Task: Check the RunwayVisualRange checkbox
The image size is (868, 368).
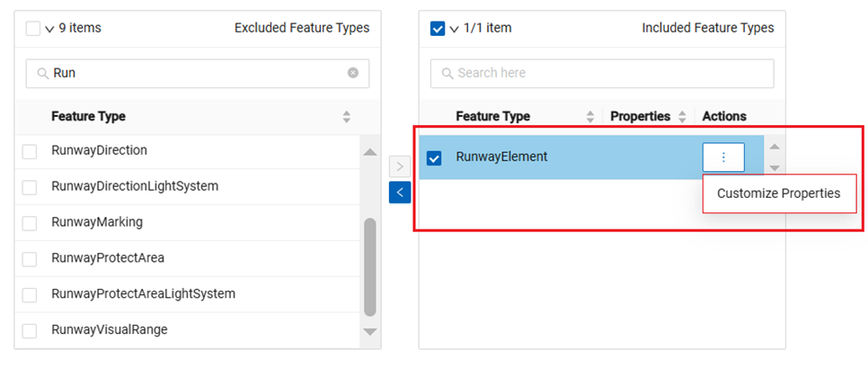Action: (30, 331)
